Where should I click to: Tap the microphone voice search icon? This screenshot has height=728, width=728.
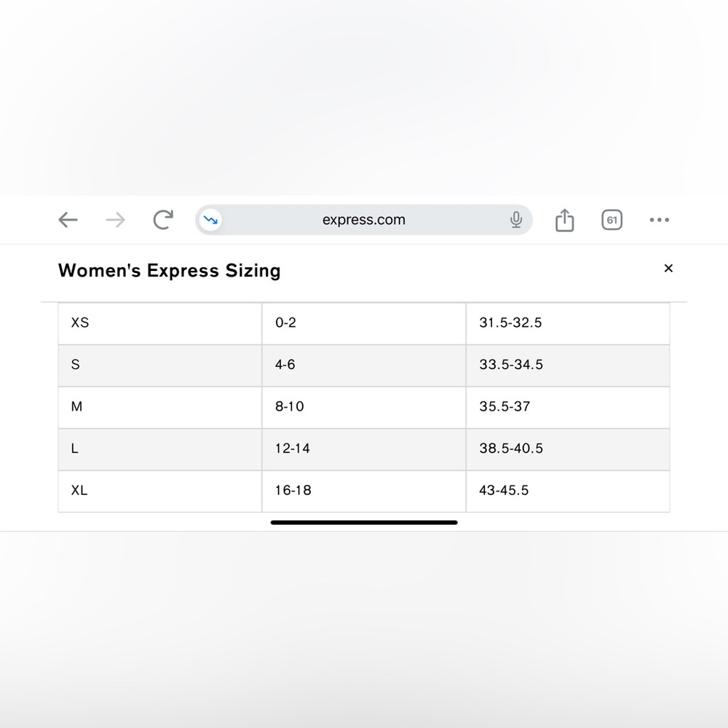(x=516, y=220)
